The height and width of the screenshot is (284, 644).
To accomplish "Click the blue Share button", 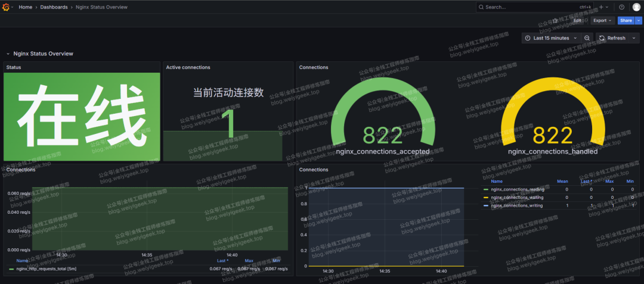I will tap(626, 20).
